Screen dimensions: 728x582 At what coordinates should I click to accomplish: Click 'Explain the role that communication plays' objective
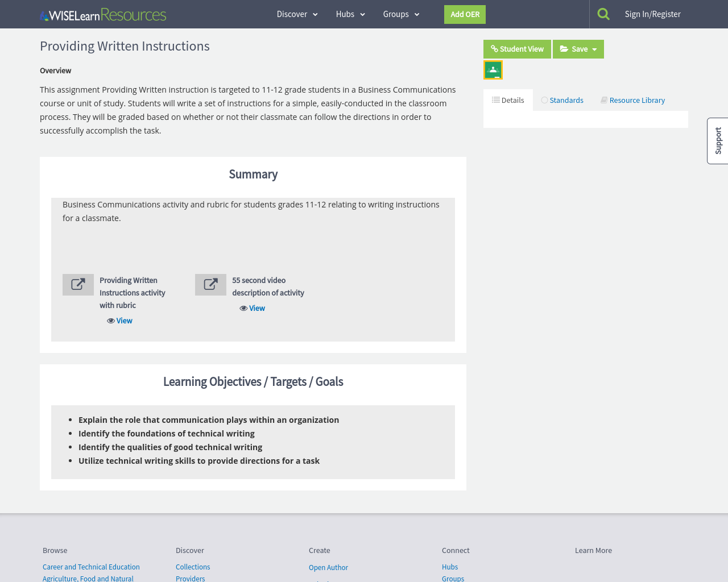click(x=209, y=419)
